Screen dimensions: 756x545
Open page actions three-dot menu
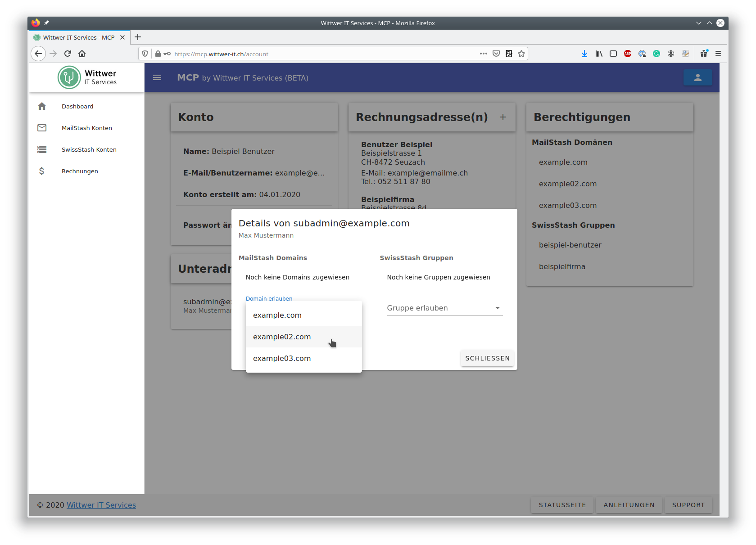tap(484, 54)
